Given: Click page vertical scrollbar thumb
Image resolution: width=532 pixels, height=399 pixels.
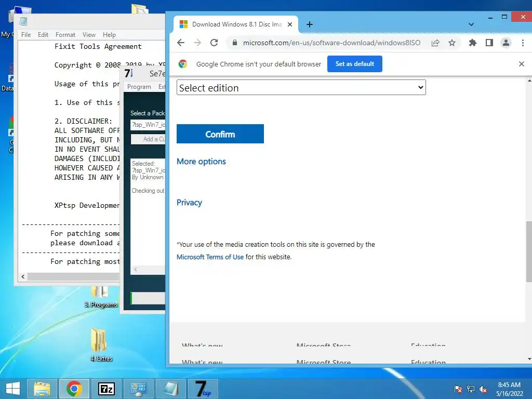Looking at the screenshot, I should point(528,251).
